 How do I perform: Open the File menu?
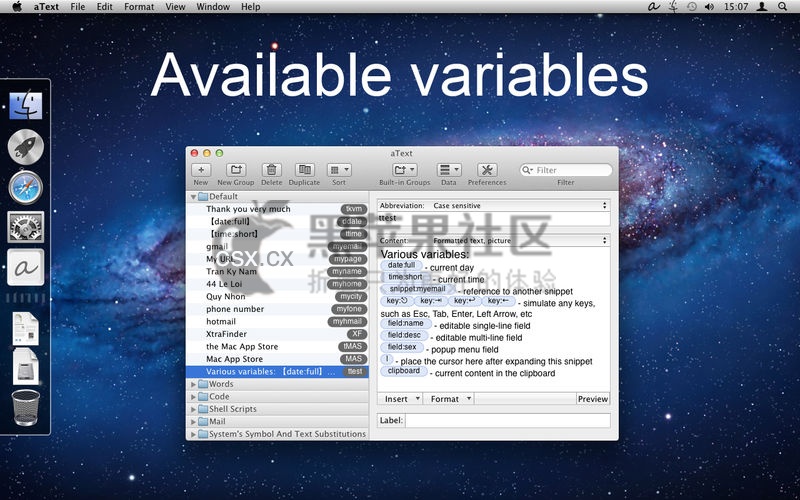click(78, 7)
